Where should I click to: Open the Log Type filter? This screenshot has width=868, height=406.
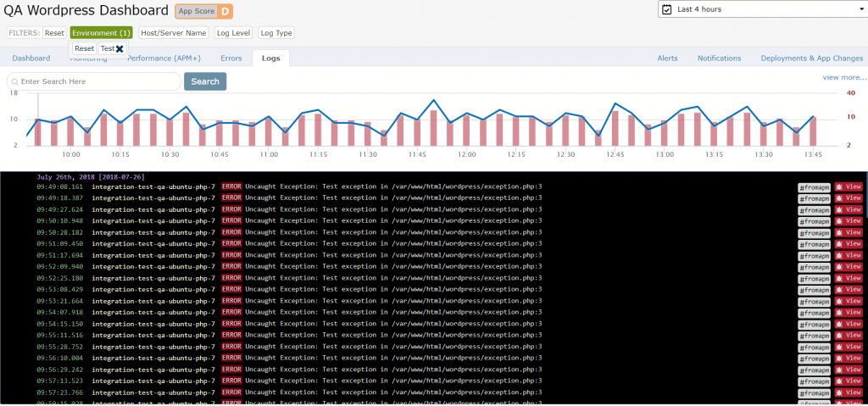tap(275, 33)
